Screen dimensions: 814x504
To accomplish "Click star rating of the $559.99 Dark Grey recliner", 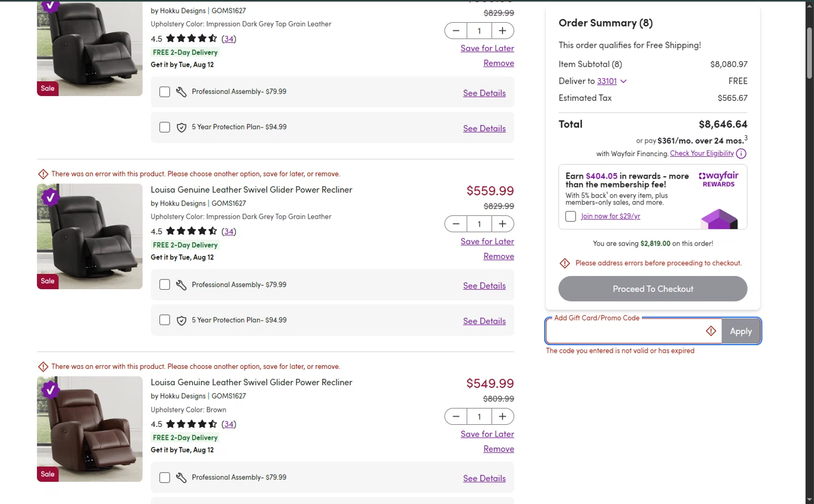I will (192, 231).
